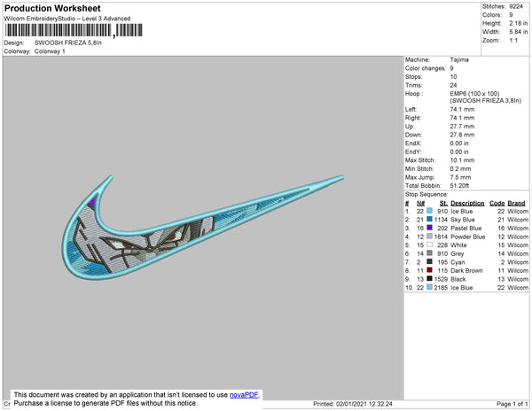Click the Dark Brown color swatch
The height and width of the screenshot is (411, 532).
tap(429, 270)
